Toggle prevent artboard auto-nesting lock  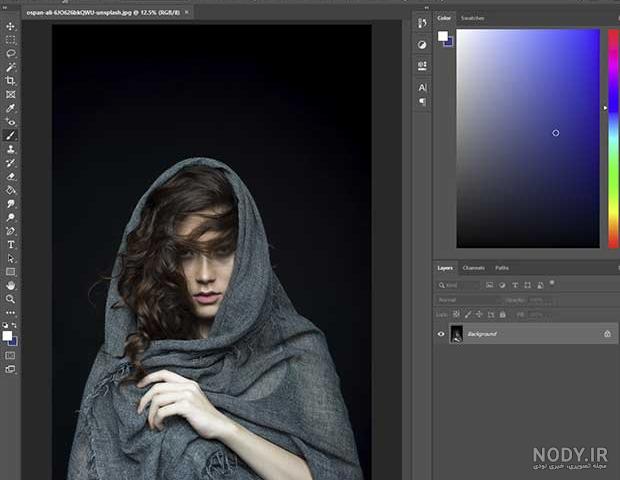491,315
